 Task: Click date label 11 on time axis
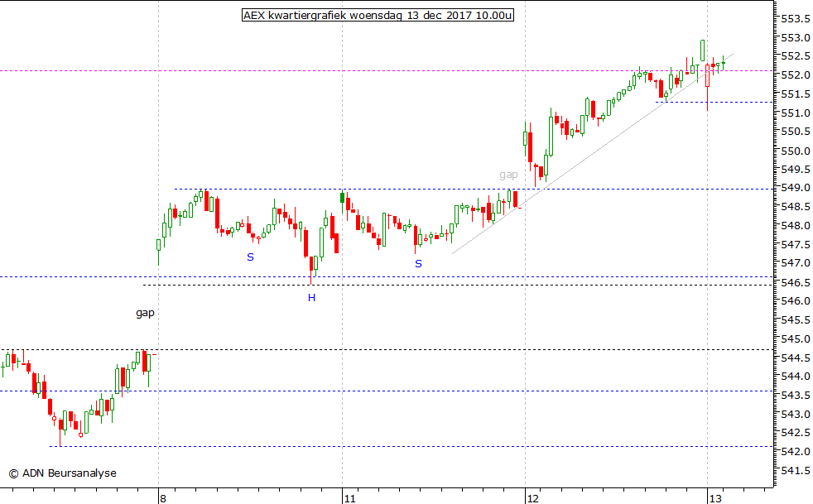tap(350, 498)
